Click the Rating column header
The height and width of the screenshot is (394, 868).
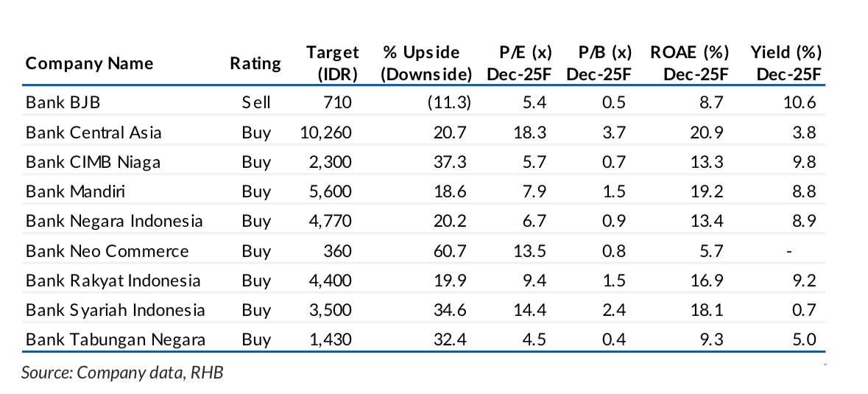(255, 63)
